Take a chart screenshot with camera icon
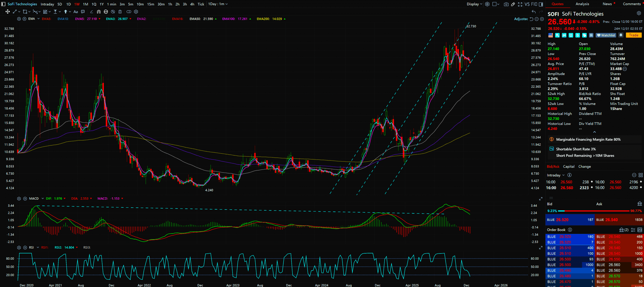 506,4
